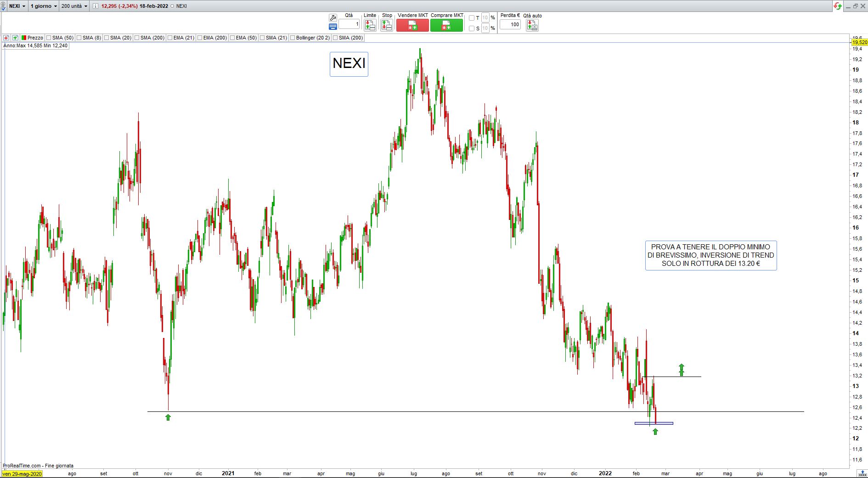Image resolution: width=868 pixels, height=478 pixels.
Task: Place a Limite order via its icon
Action: pos(370,25)
